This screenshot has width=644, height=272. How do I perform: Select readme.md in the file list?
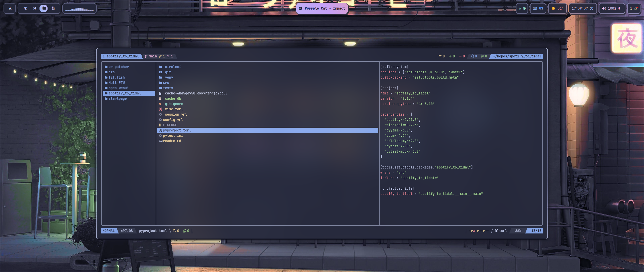click(172, 141)
